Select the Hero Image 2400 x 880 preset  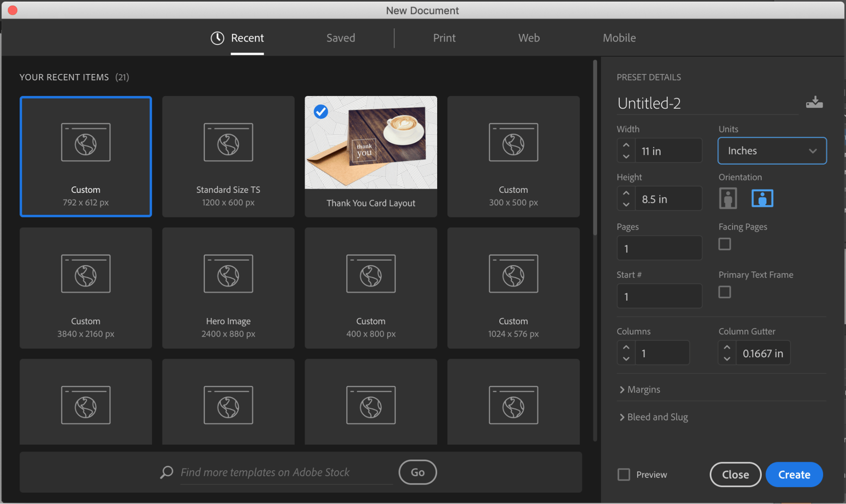[x=228, y=288]
